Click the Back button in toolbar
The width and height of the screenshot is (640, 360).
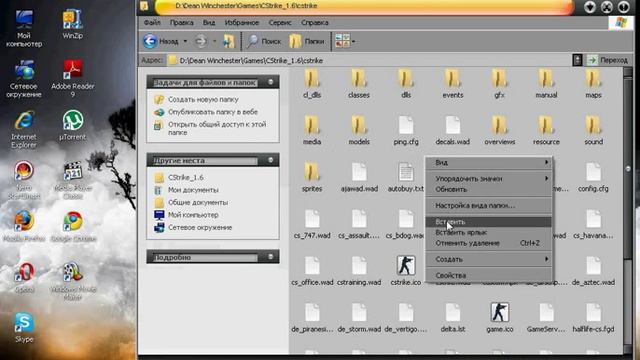point(161,41)
